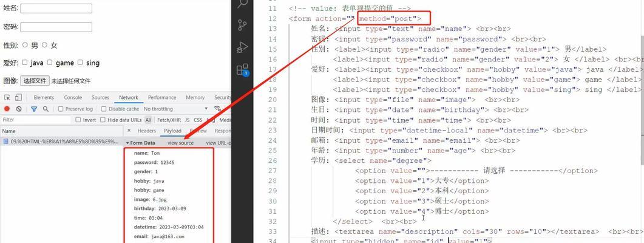This screenshot has height=243, width=644.
Task: Click the Name column header
Action: click(x=61, y=131)
